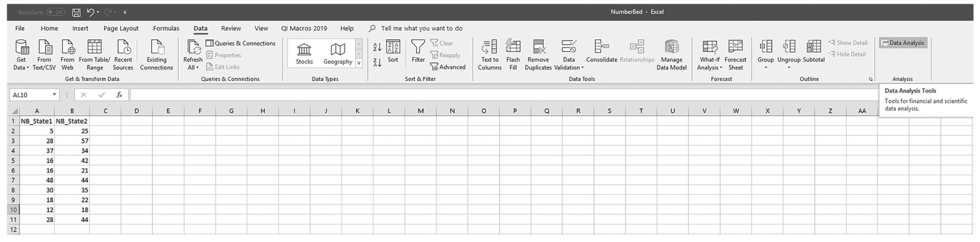Select the Stocks data type

[305, 54]
